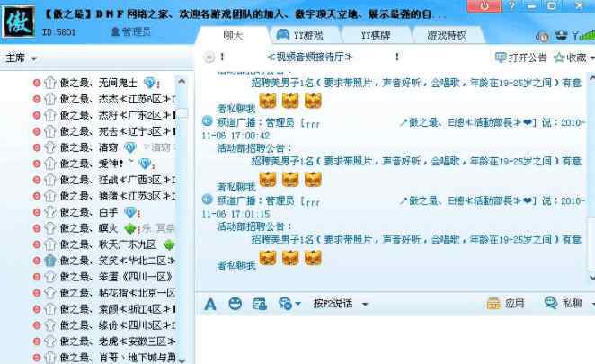Image resolution: width=595 pixels, height=364 pixels.
Task: Switch to the 游戏特权 tab
Action: 446,35
